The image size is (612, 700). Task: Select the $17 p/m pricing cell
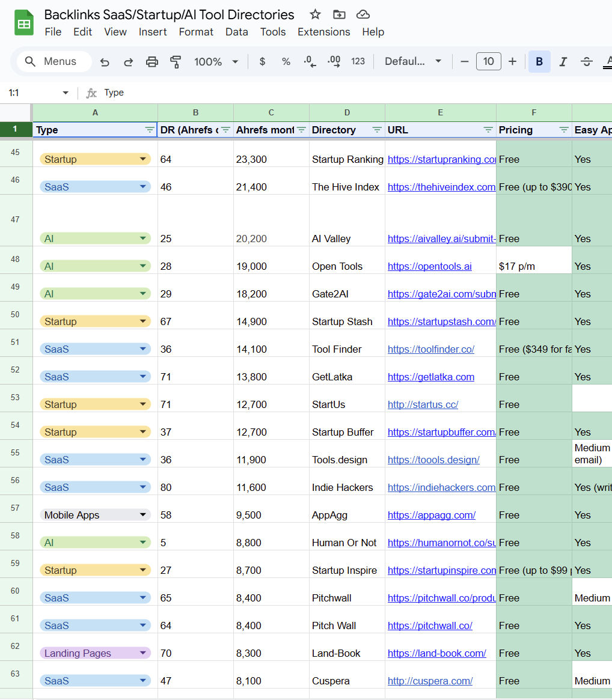pos(534,260)
